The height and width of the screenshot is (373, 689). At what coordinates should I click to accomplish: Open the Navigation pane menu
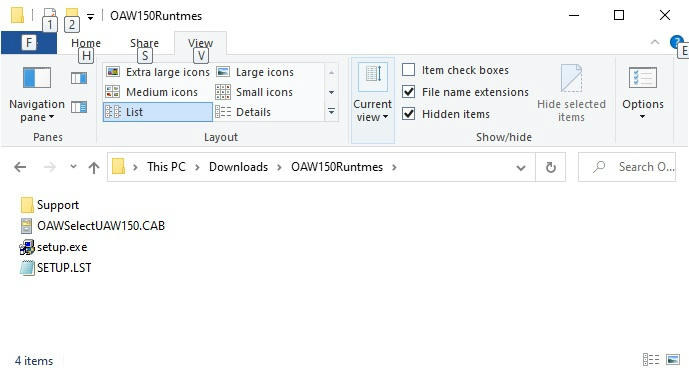tap(37, 94)
